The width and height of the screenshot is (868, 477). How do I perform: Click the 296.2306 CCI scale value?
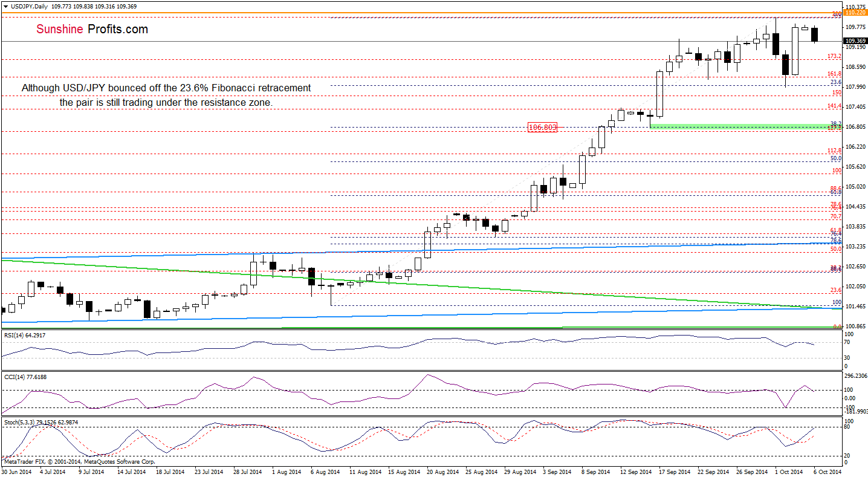[856, 375]
